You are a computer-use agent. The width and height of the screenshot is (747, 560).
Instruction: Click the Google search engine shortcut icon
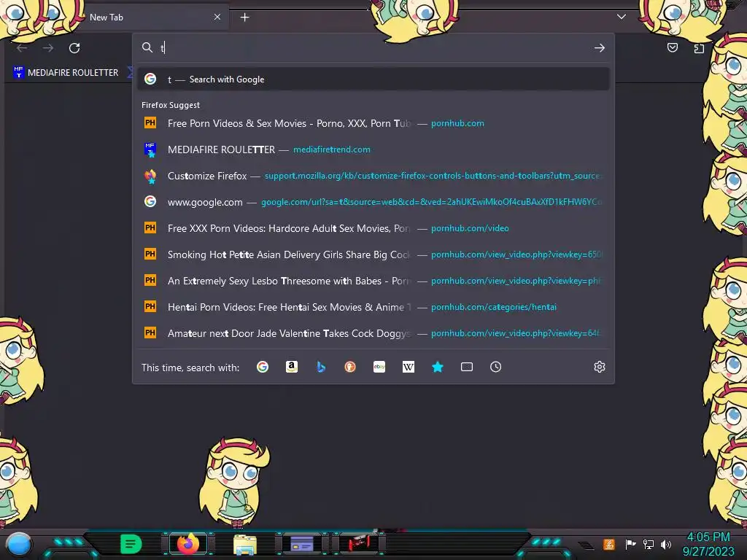[x=263, y=367]
